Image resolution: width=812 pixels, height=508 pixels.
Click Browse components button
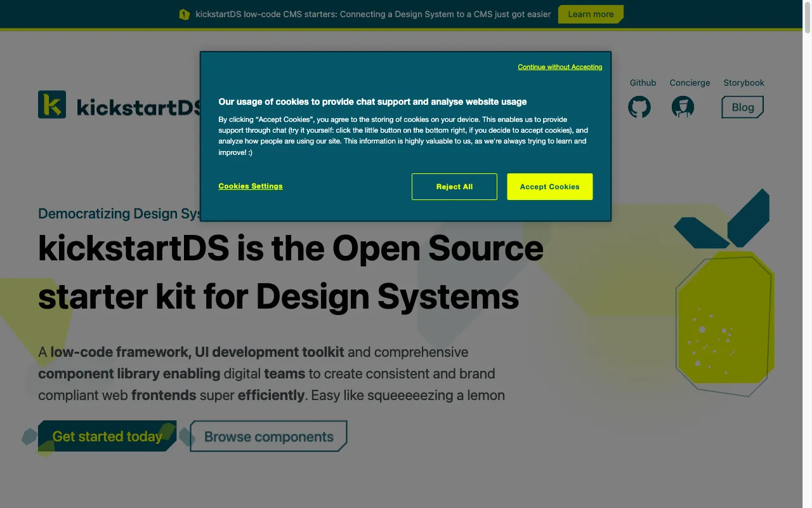click(268, 436)
